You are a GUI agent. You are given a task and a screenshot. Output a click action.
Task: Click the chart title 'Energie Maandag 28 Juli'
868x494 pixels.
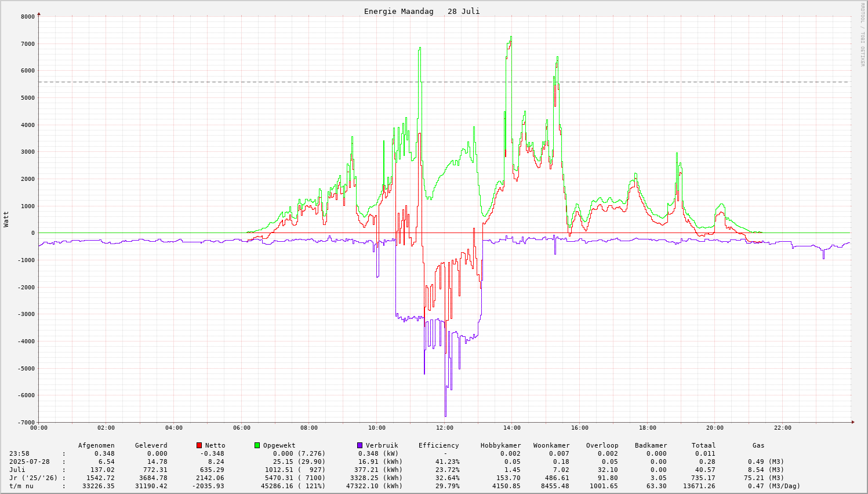pyautogui.click(x=422, y=12)
